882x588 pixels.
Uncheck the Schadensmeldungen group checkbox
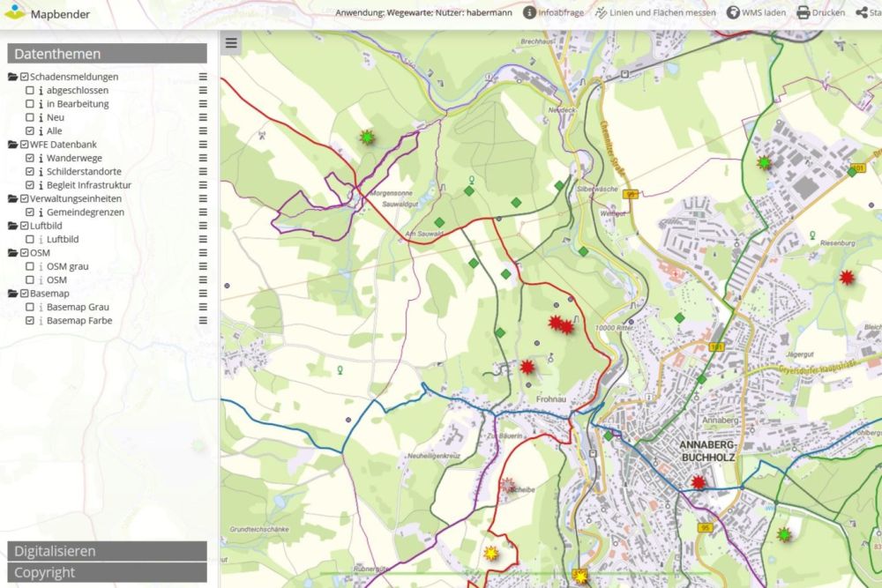tap(24, 77)
